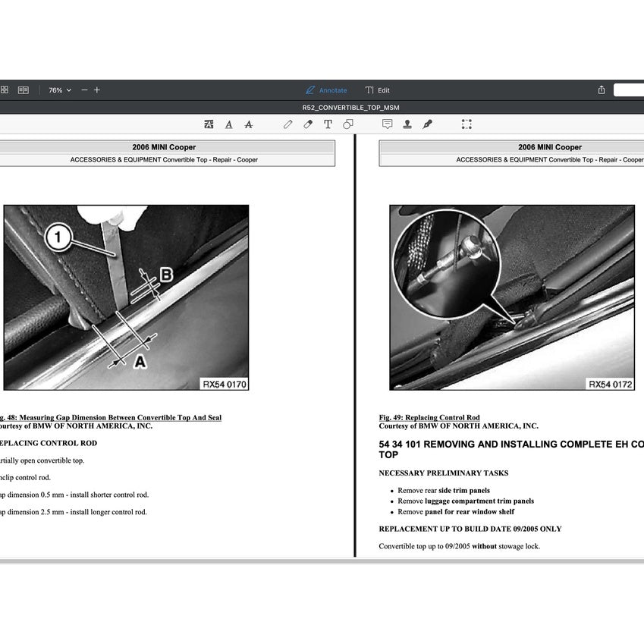Viewport: 644px width, 644px height.
Task: Zoom in with the plus button
Action: [x=97, y=90]
